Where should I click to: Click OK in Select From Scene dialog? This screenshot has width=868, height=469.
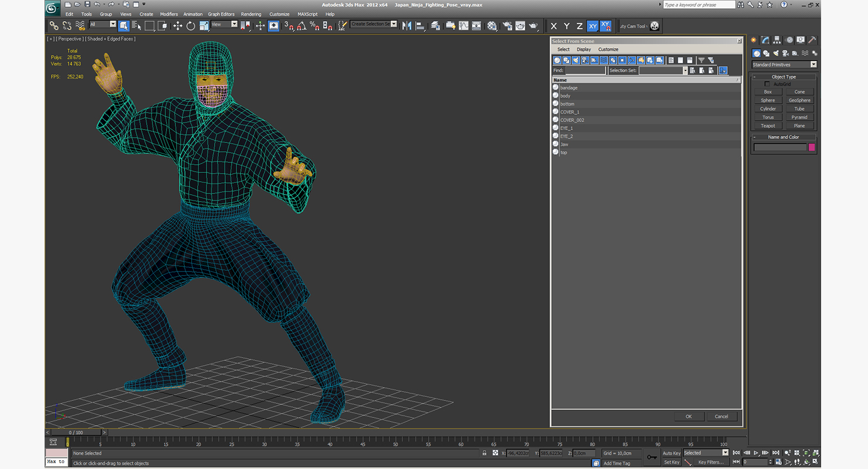click(x=689, y=417)
